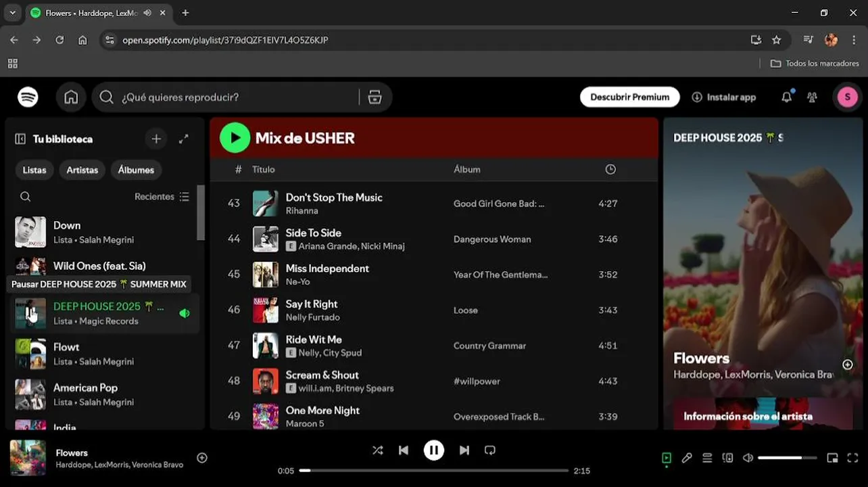This screenshot has height=487, width=868.
Task: Open the American Pop playlist
Action: [x=105, y=394]
